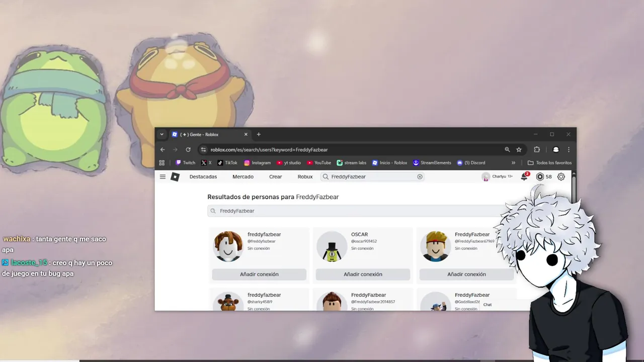Open Roblox settings gear
The image size is (644, 362).
(x=561, y=176)
